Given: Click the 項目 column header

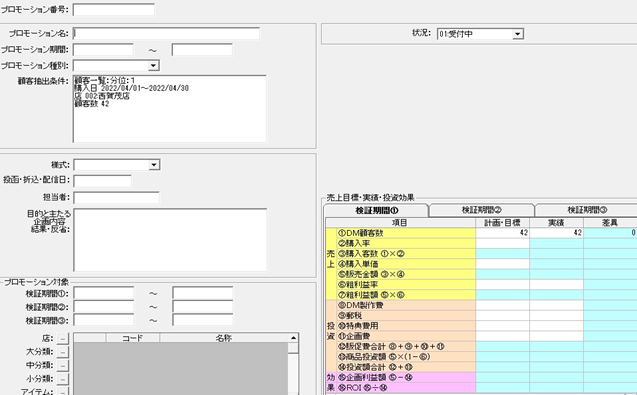Looking at the screenshot, I should (x=400, y=223).
